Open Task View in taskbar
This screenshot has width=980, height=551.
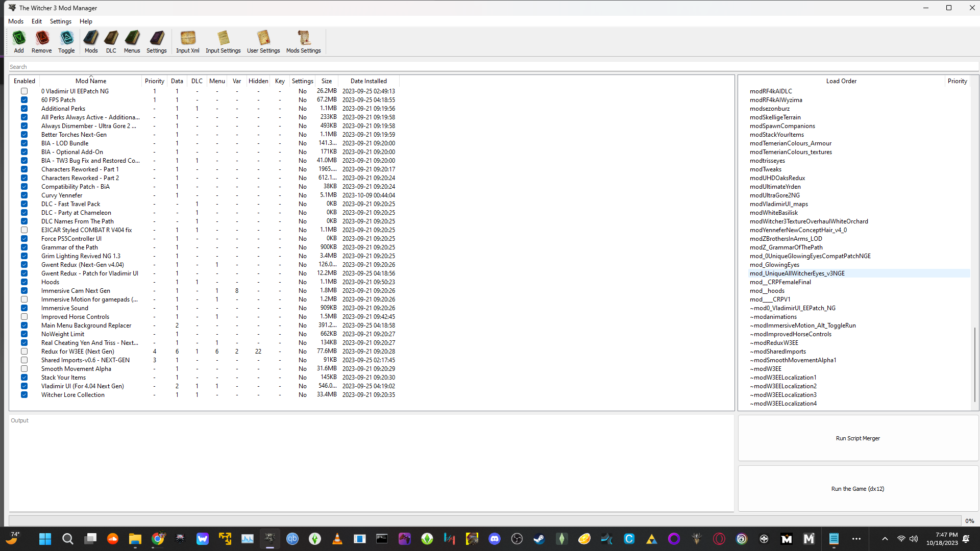90,539
